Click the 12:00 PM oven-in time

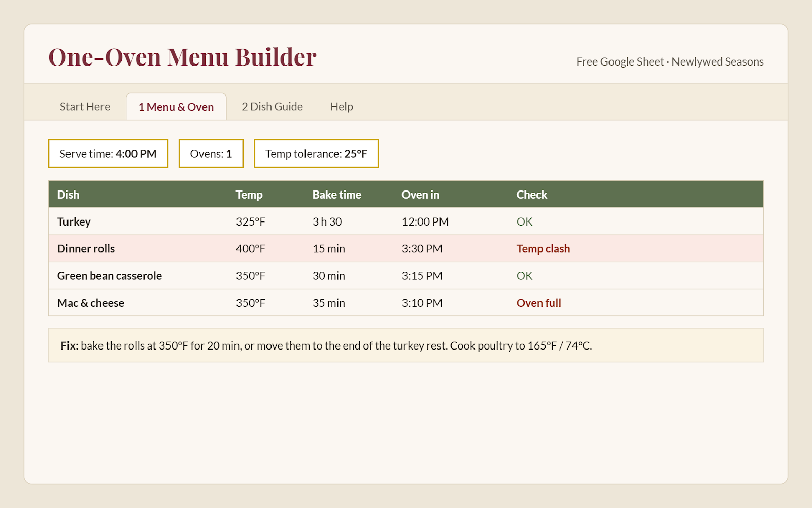pyautogui.click(x=425, y=221)
